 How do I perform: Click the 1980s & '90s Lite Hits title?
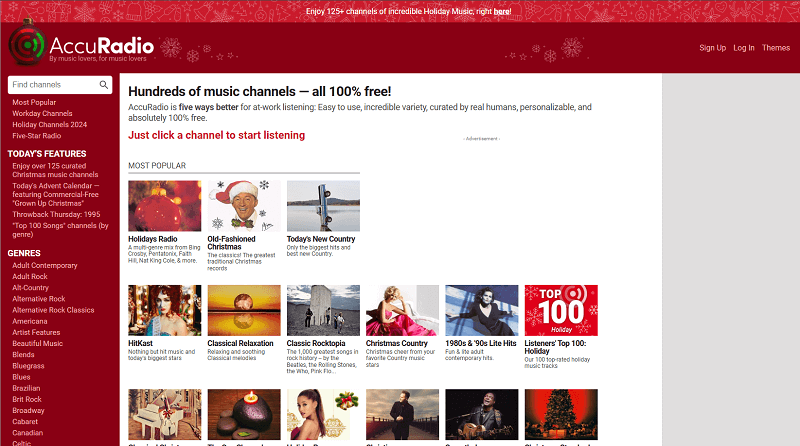pos(481,343)
